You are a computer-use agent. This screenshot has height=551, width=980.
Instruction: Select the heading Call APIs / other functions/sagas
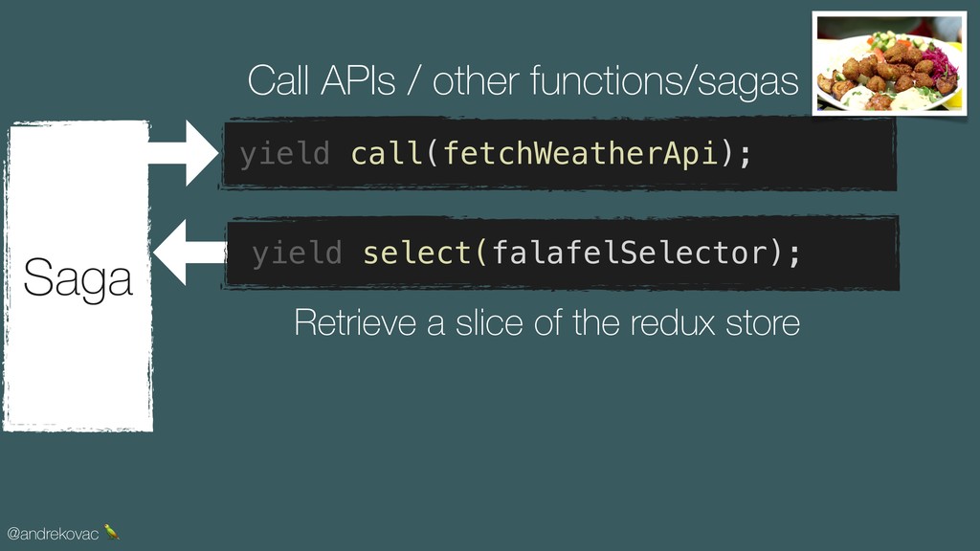(x=523, y=81)
